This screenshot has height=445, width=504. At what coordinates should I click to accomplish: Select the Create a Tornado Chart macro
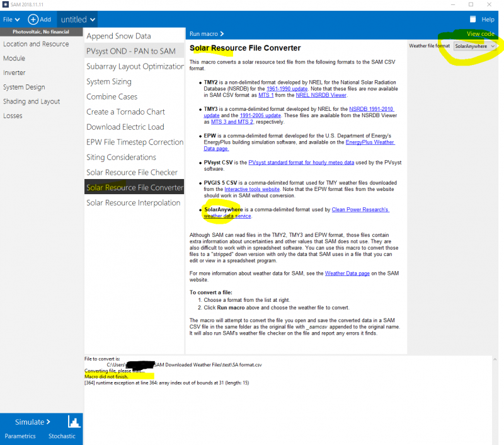click(125, 112)
